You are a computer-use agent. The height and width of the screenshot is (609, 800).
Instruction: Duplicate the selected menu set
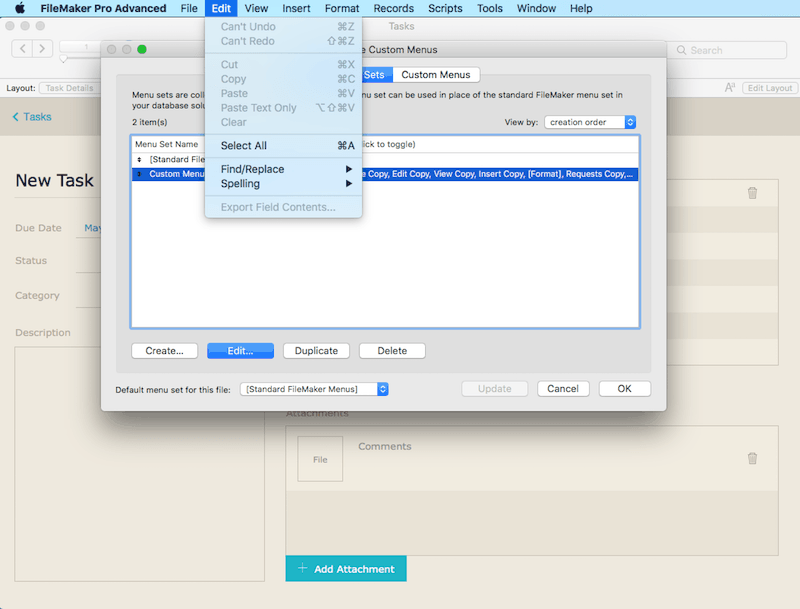[x=316, y=351]
